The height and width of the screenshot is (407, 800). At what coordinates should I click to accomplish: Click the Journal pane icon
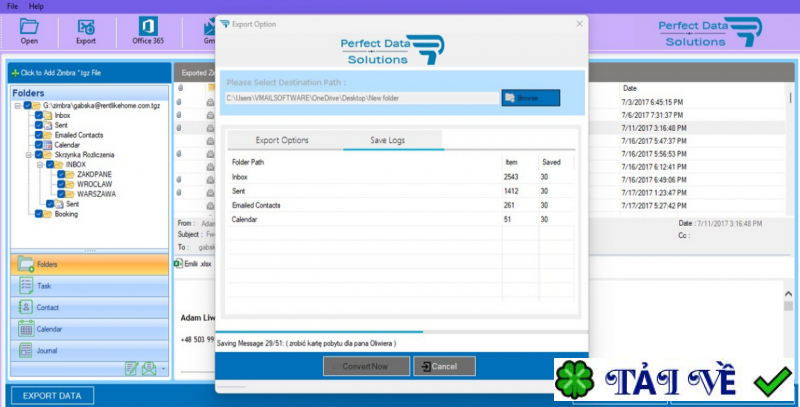click(x=26, y=350)
